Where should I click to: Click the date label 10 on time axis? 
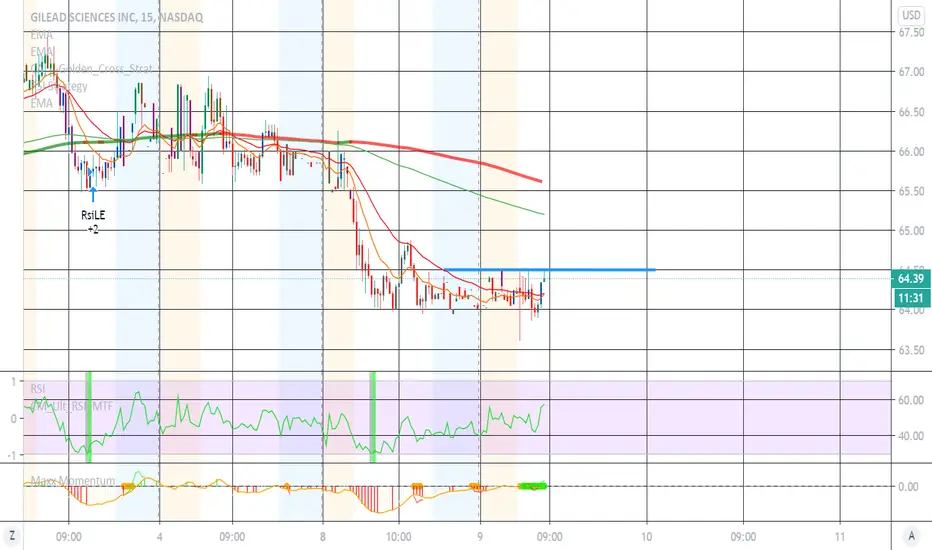pyautogui.click(x=646, y=536)
